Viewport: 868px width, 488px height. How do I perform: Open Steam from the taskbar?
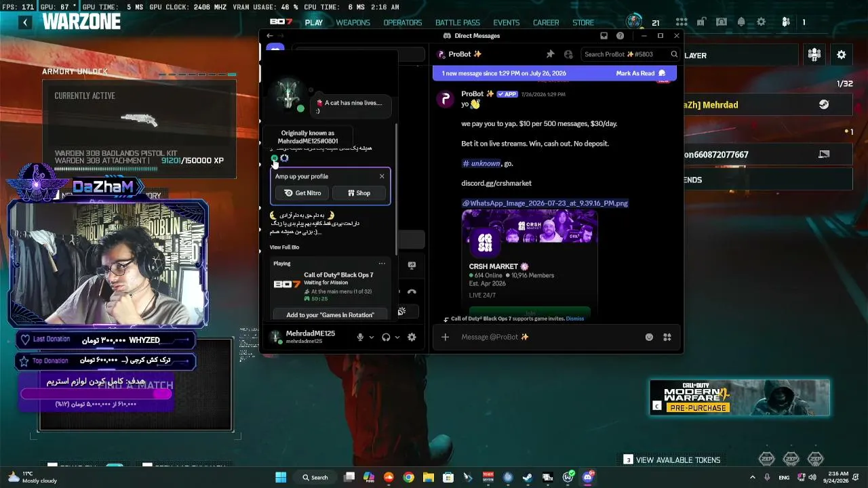(528, 477)
